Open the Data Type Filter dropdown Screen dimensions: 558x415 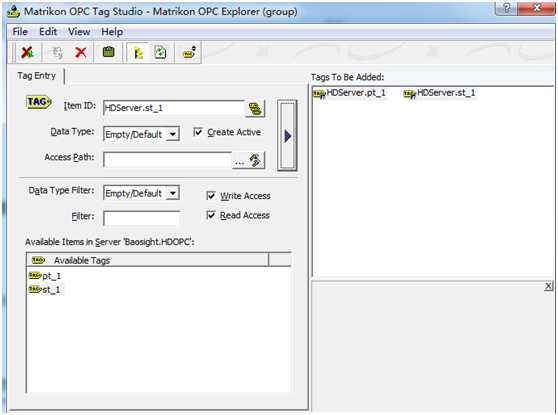173,193
